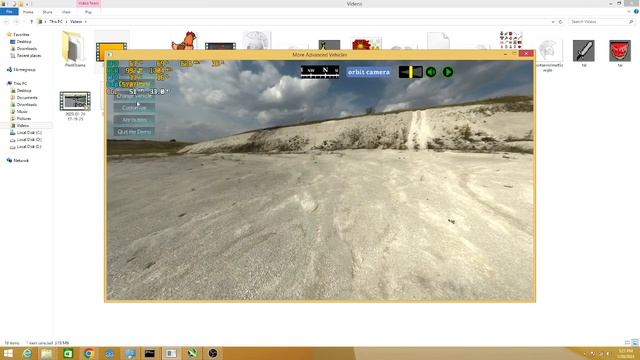This screenshot has height=360, width=640.
Task: Select Documents under This PC
Action: click(27, 98)
